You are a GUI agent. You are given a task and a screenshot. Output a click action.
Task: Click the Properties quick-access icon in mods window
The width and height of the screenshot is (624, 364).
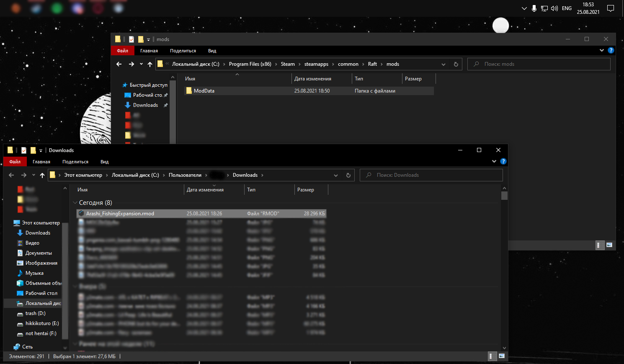[x=132, y=39]
